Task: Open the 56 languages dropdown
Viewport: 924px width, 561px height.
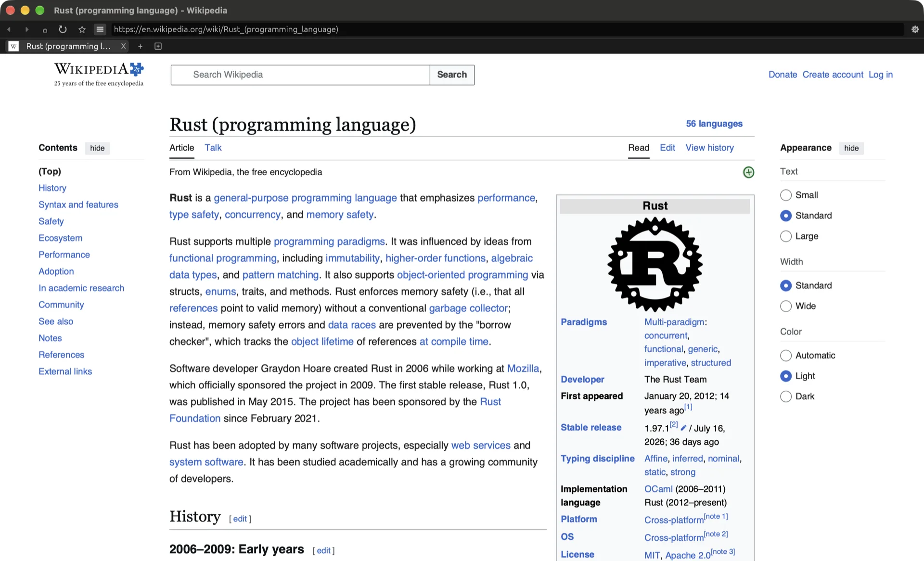Action: tap(714, 124)
